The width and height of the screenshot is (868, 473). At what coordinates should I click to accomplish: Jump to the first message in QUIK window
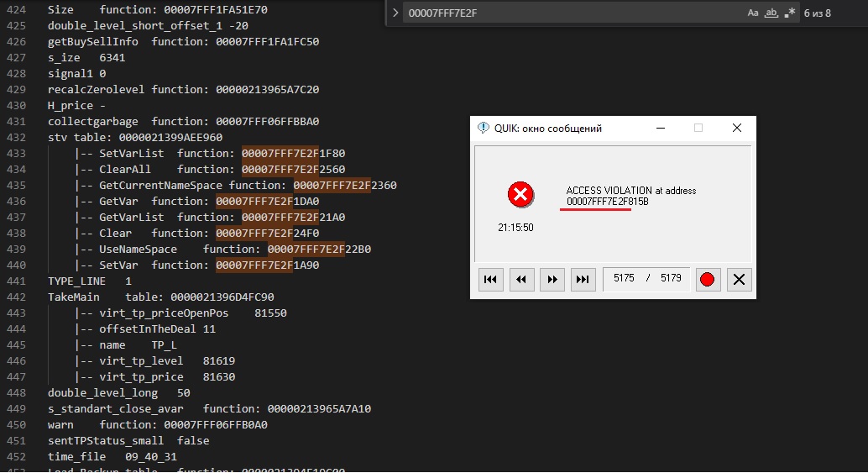pos(490,279)
